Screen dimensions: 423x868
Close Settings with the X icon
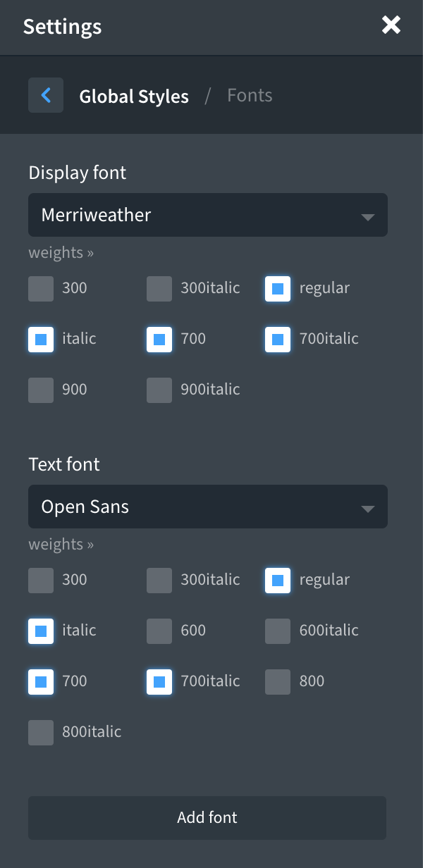pos(392,24)
